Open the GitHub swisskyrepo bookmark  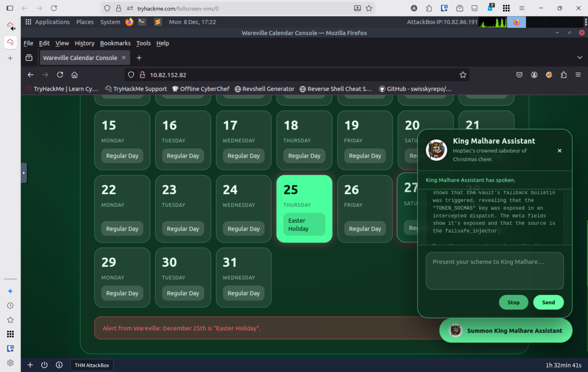pos(415,89)
